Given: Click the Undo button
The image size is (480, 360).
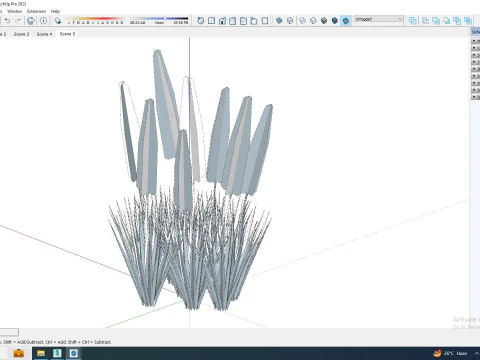Looking at the screenshot, I should pos(7,21).
